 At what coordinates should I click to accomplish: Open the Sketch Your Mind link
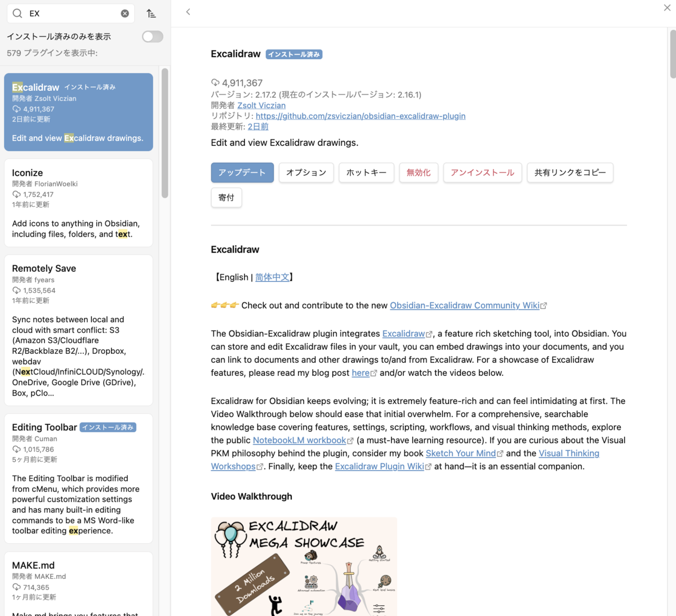pos(464,453)
